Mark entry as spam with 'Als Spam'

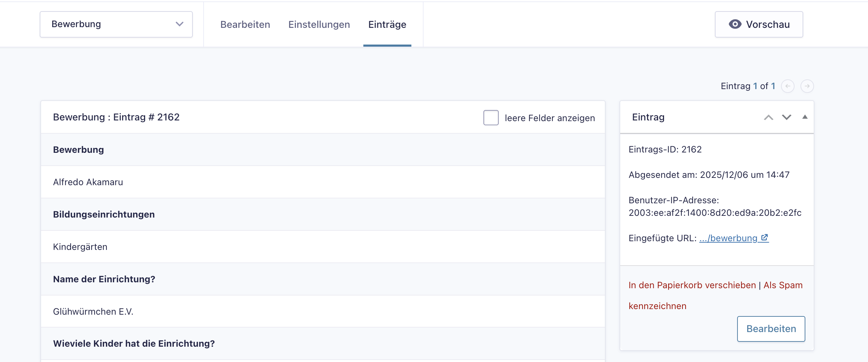783,285
